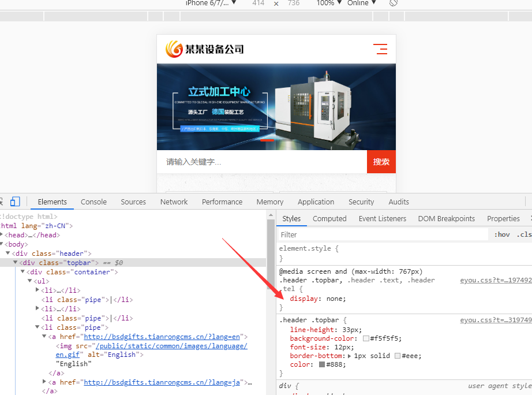Click the rotate screen icon
The height and width of the screenshot is (395, 532).
394,3
